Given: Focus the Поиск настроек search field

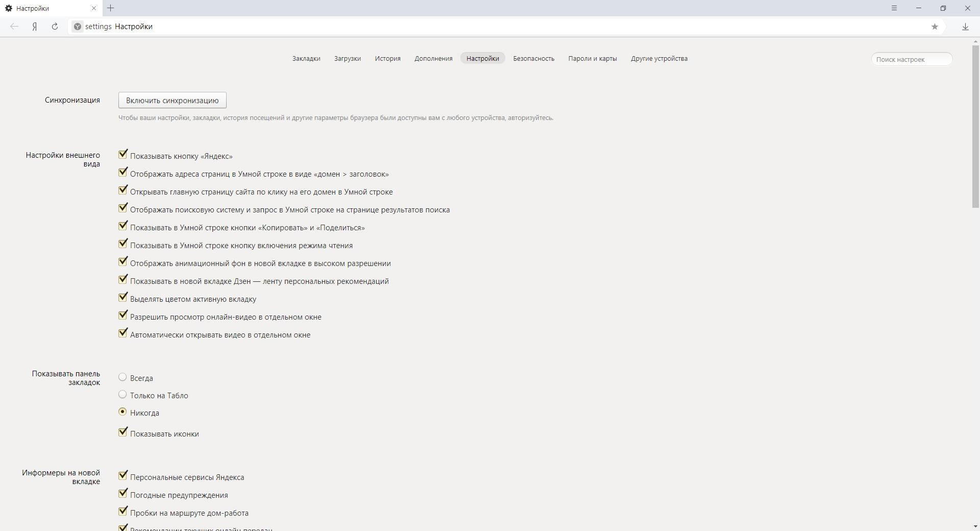Looking at the screenshot, I should point(912,59).
